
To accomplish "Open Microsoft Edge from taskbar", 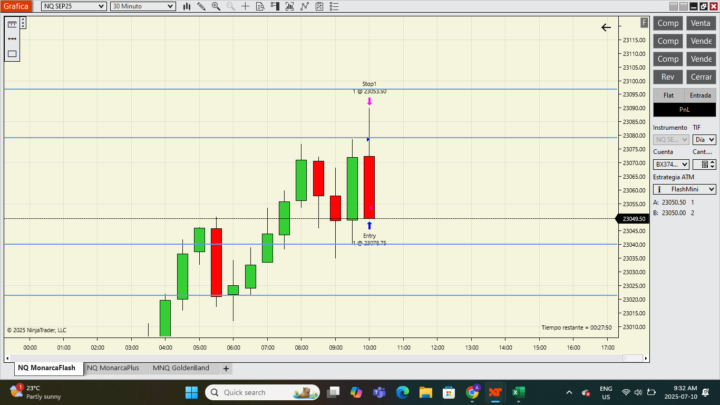I will (x=403, y=392).
